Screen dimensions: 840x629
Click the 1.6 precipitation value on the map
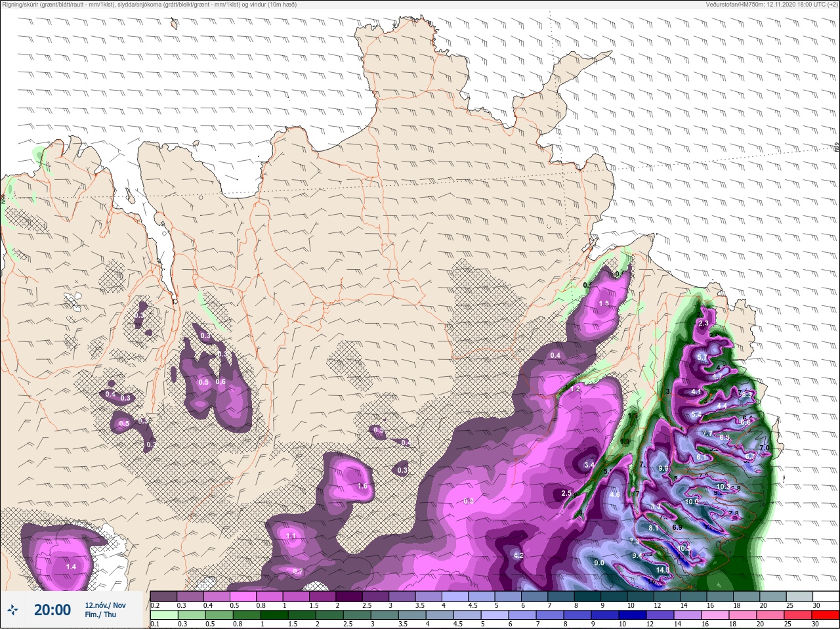(x=363, y=486)
